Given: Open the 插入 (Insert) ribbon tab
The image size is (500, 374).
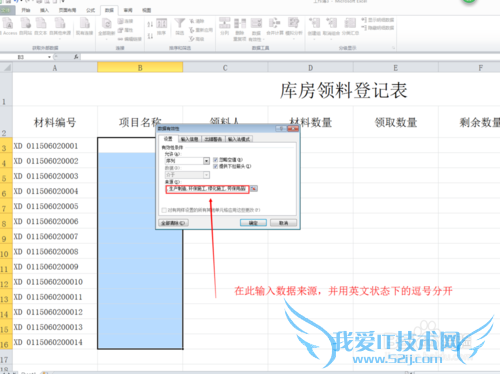Looking at the screenshot, I should pyautogui.click(x=44, y=10).
